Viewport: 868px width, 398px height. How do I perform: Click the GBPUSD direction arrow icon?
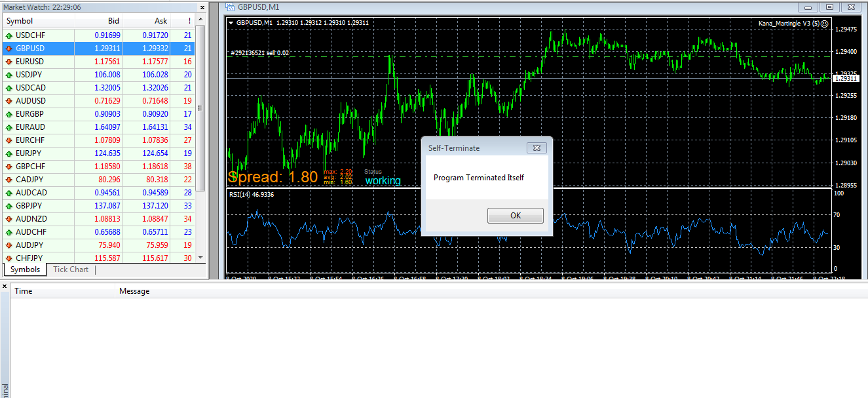[x=9, y=49]
